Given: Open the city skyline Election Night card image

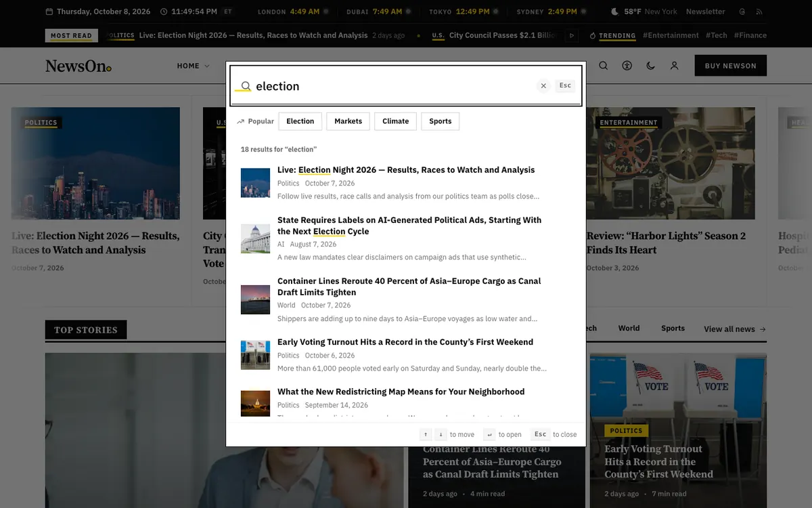Looking at the screenshot, I should [95, 163].
